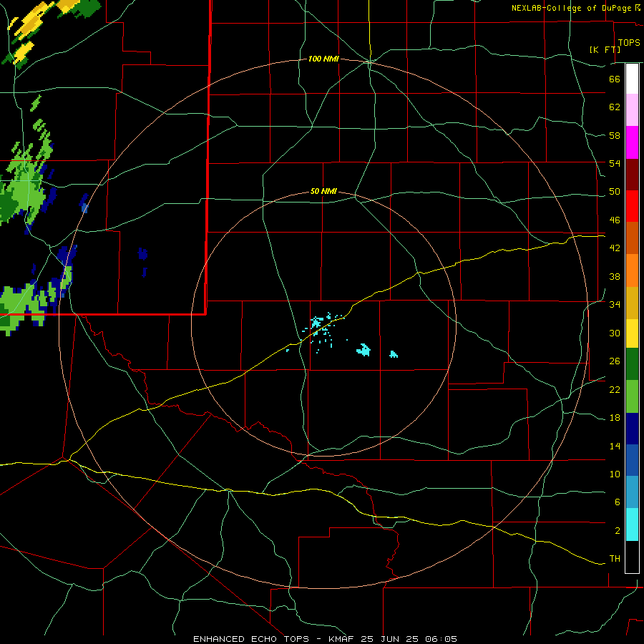Click the "25 JUN 25" date in caption
644x644 pixels.
pos(391,639)
